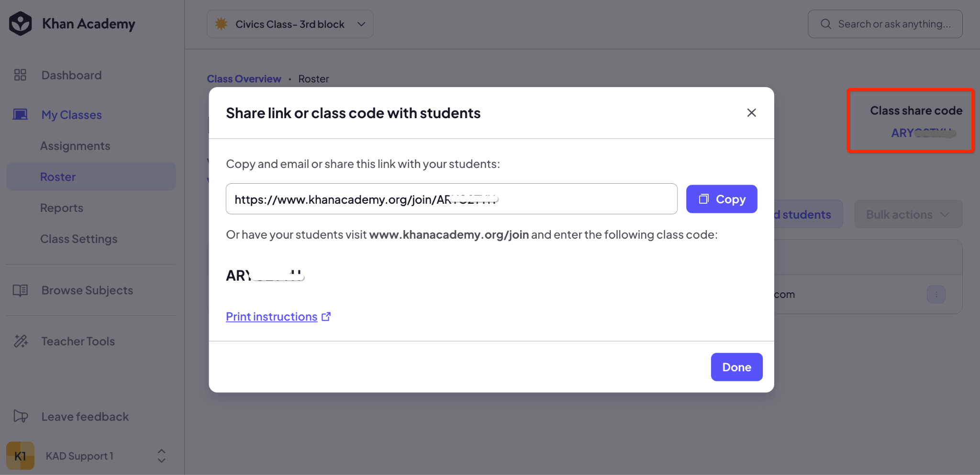Click the search magnifier icon
The width and height of the screenshot is (980, 475).
click(826, 24)
